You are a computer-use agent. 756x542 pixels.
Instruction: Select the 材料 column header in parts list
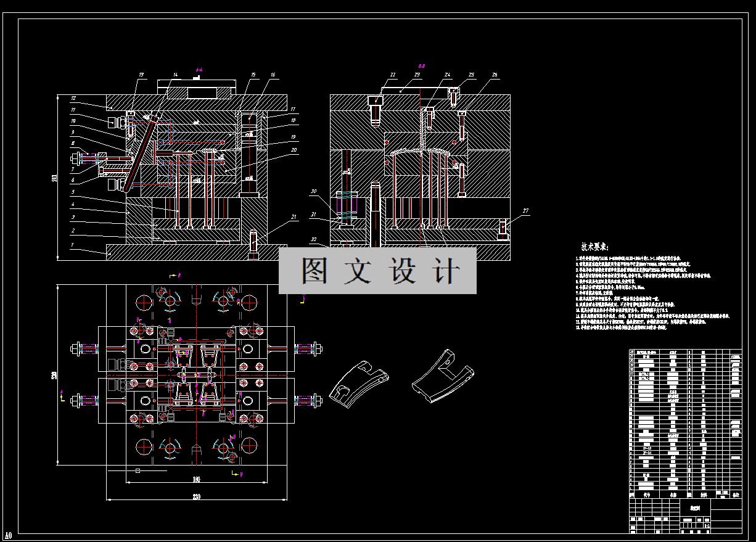tap(704, 495)
